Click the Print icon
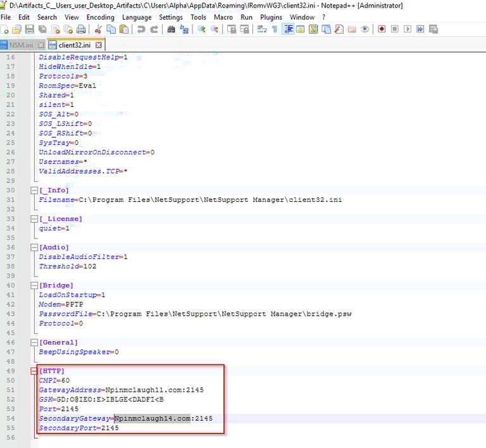The width and height of the screenshot is (486, 448). click(81, 30)
